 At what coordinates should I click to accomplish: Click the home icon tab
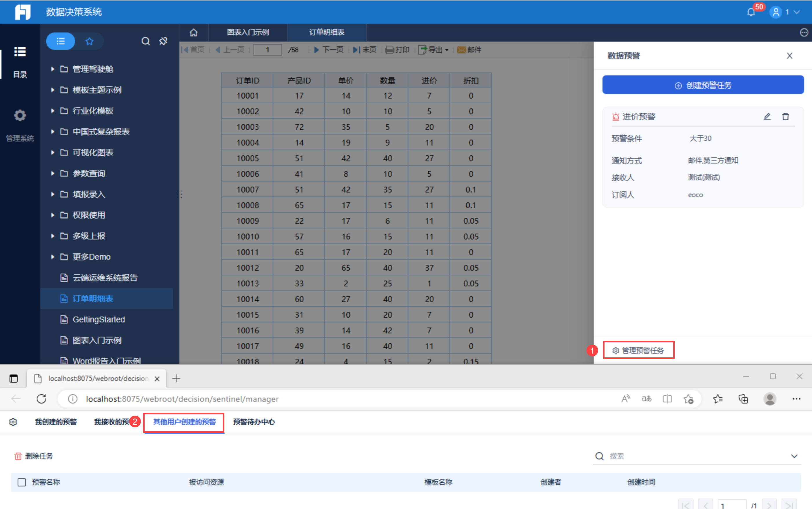click(194, 32)
